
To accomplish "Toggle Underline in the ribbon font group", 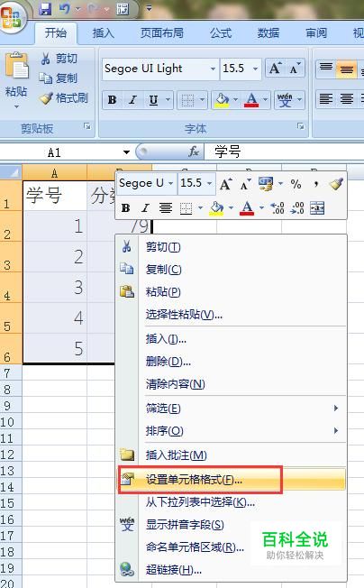I will [153, 100].
